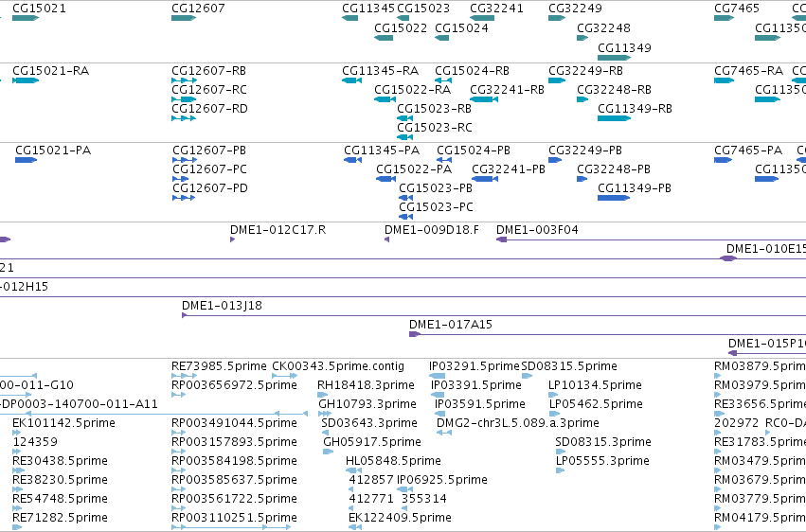Click the CG11345 gene label
This screenshot has width=806, height=532.
click(x=368, y=9)
